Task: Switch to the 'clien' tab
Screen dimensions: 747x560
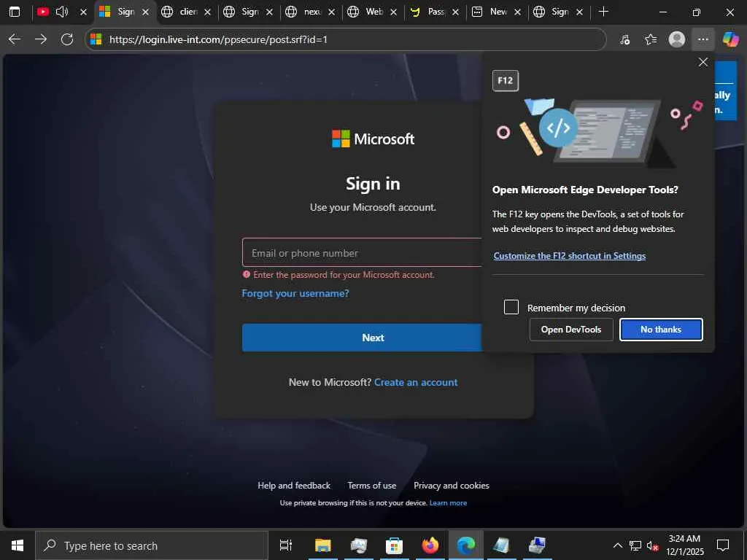Action: point(180,12)
